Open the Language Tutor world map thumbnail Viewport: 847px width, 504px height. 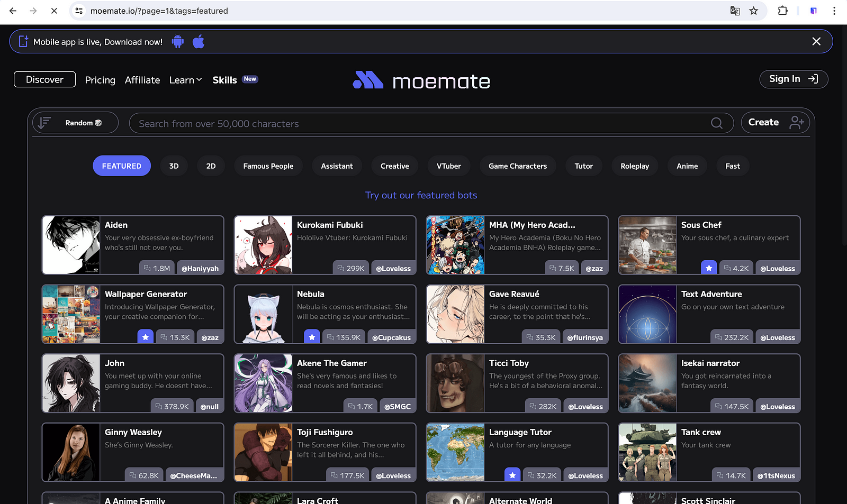456,452
